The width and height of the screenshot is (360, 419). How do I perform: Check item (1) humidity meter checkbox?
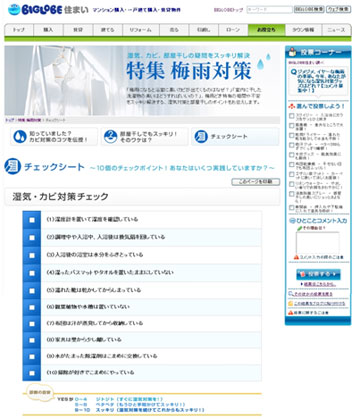(32, 220)
